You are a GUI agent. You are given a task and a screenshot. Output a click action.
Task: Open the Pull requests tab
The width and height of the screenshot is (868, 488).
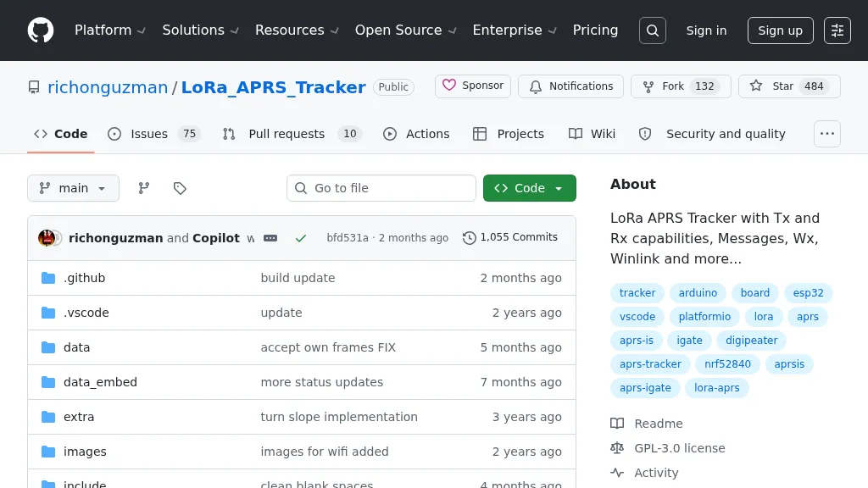coord(292,134)
